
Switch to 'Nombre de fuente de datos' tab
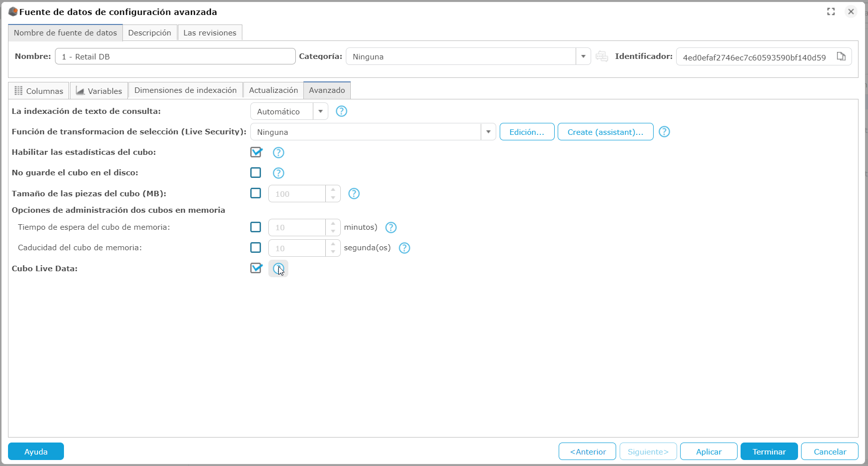pos(65,32)
